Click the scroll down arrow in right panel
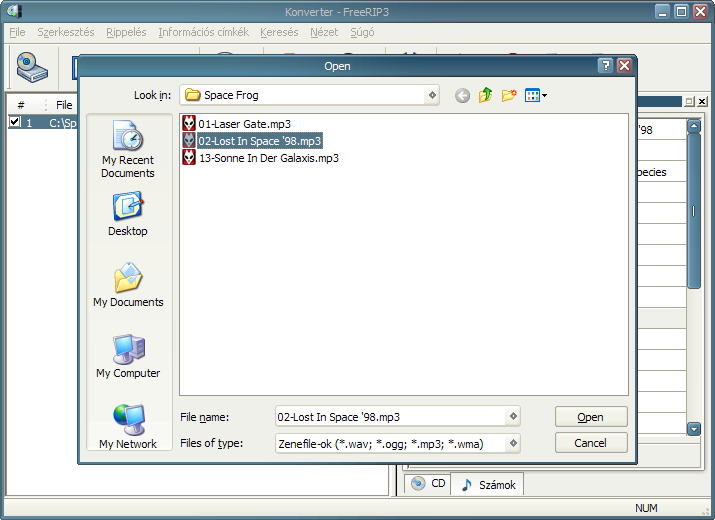 tap(694, 429)
